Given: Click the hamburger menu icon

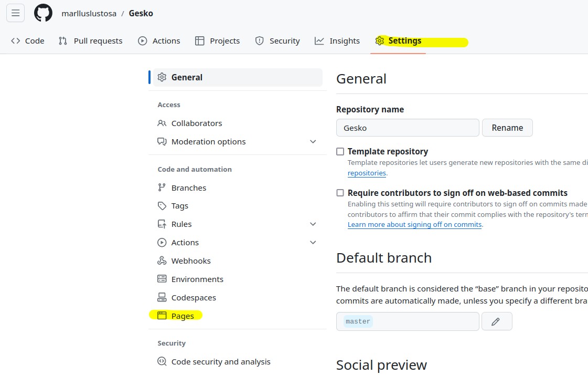Looking at the screenshot, I should tap(15, 13).
